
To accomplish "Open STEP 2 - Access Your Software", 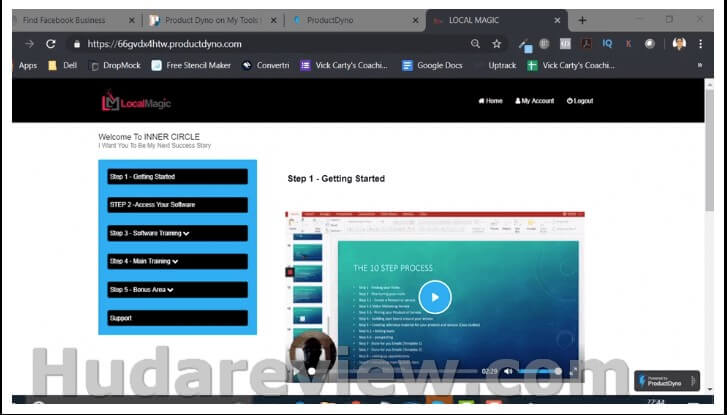I will pyautogui.click(x=178, y=204).
